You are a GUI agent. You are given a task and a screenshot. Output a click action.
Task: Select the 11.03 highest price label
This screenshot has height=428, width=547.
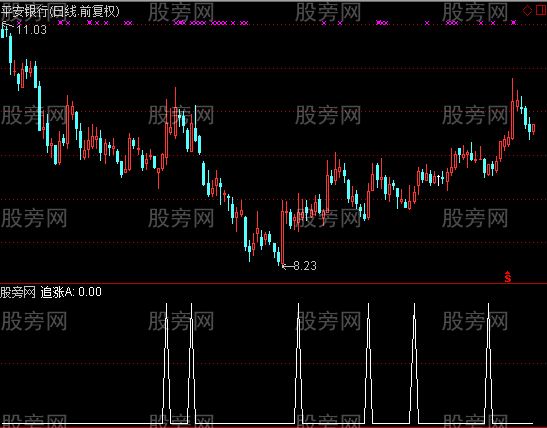coord(31,30)
